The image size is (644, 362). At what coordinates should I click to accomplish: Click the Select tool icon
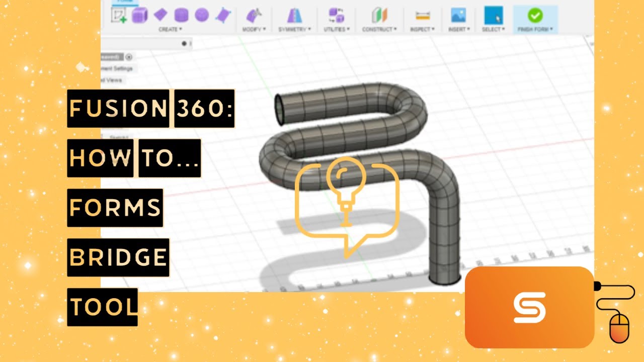pos(494,15)
